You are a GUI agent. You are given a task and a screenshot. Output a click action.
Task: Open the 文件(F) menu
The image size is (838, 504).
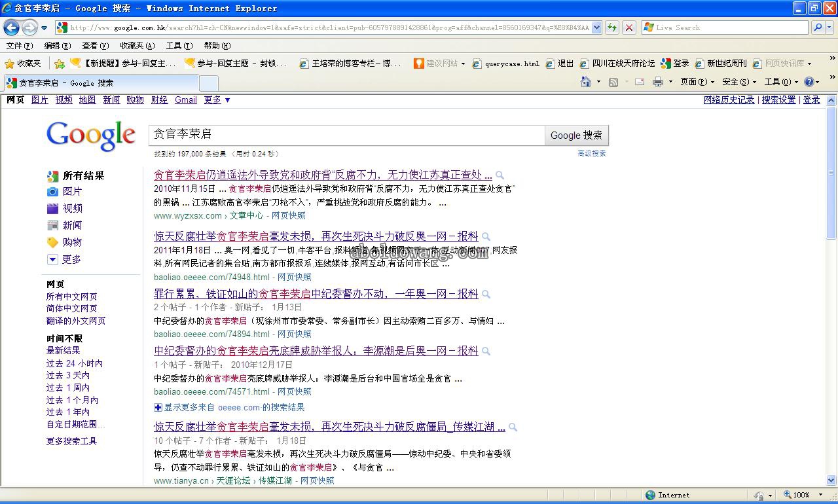(19, 46)
